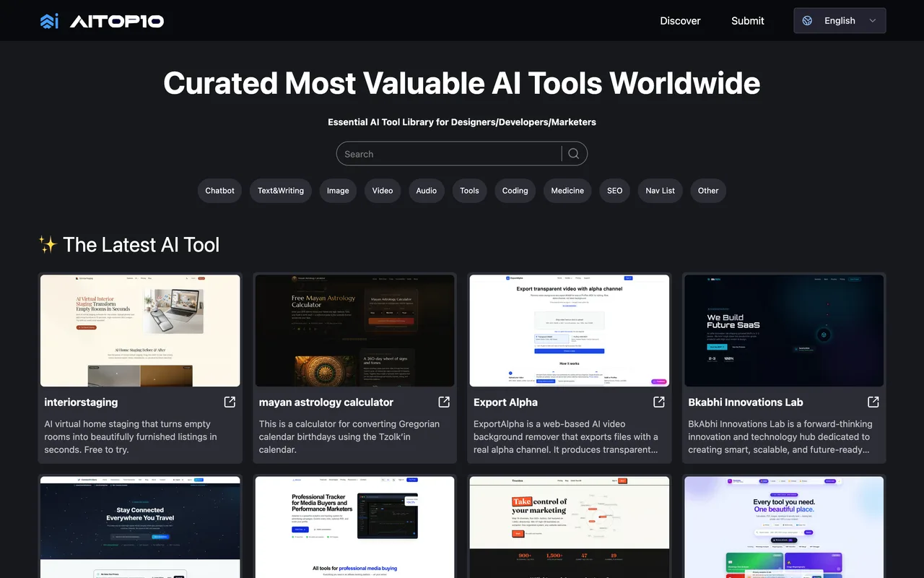Click the AITOP10 logo icon

coord(50,21)
